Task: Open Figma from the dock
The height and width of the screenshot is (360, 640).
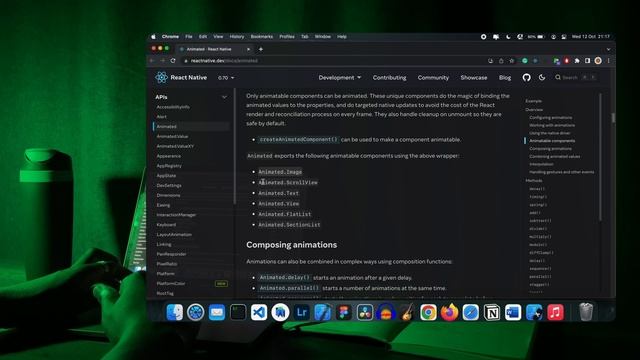Action: pos(344,313)
